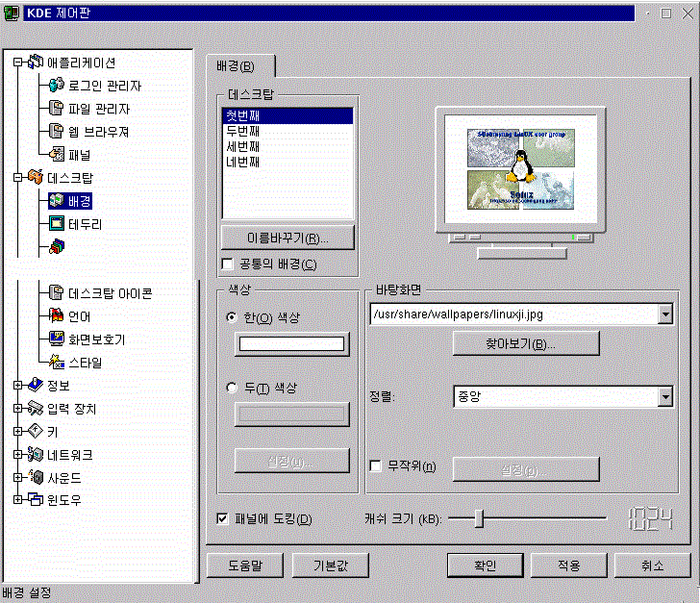Expand the 네트워크 tree node

(x=17, y=454)
